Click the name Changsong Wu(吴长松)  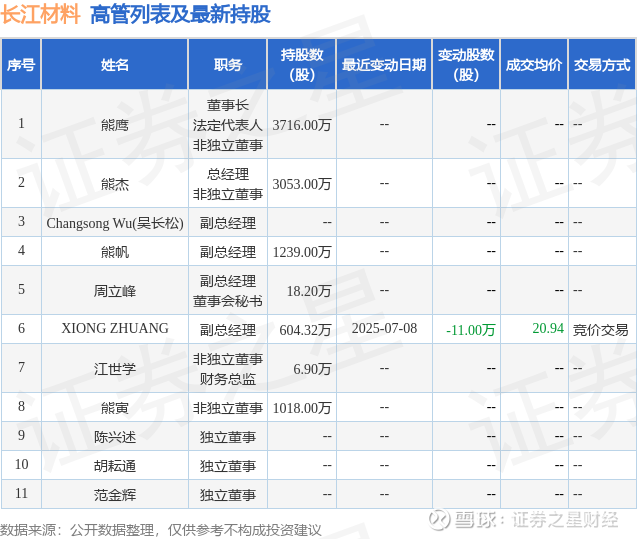[115, 223]
